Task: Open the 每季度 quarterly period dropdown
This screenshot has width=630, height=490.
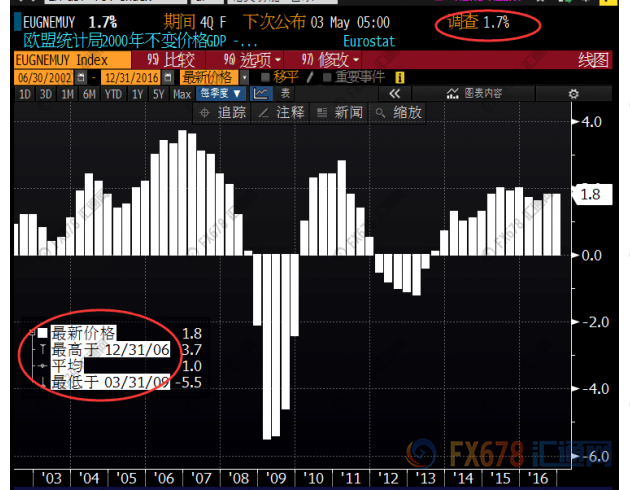Action: (221, 94)
